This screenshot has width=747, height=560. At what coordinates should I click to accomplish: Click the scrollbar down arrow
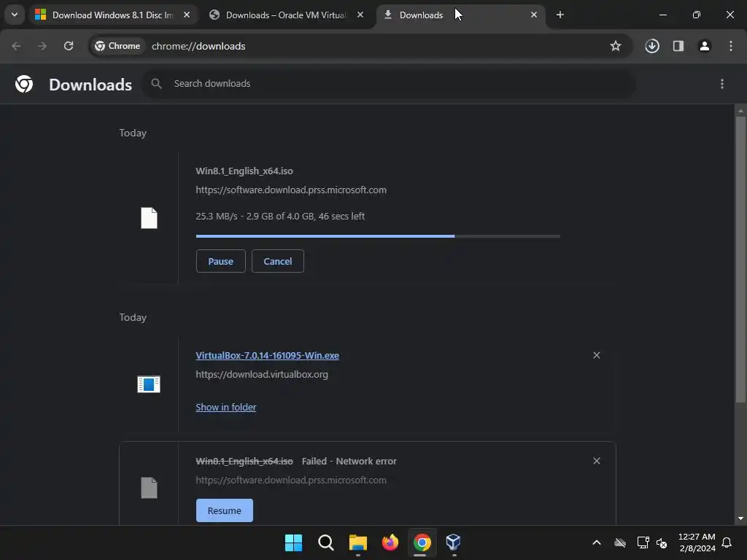tap(740, 518)
